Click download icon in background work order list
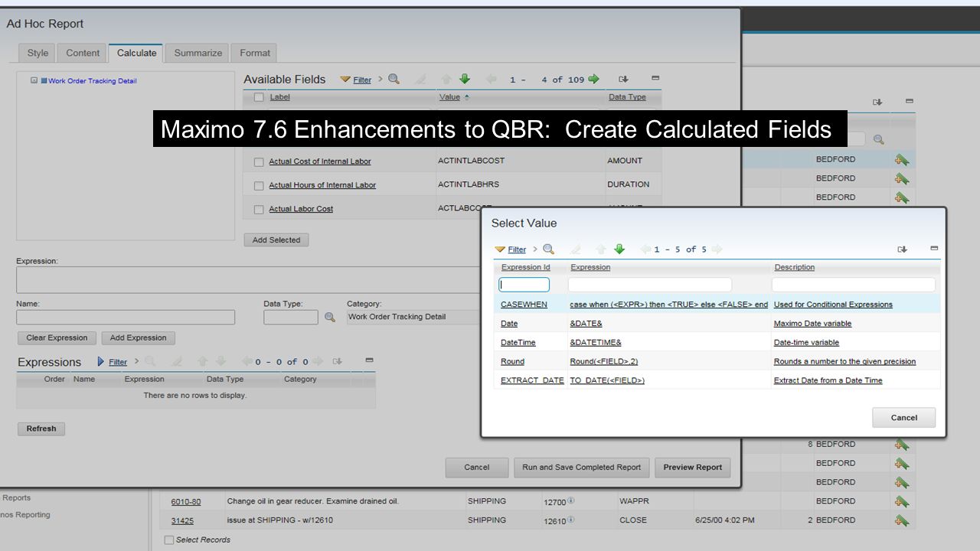 [x=877, y=102]
